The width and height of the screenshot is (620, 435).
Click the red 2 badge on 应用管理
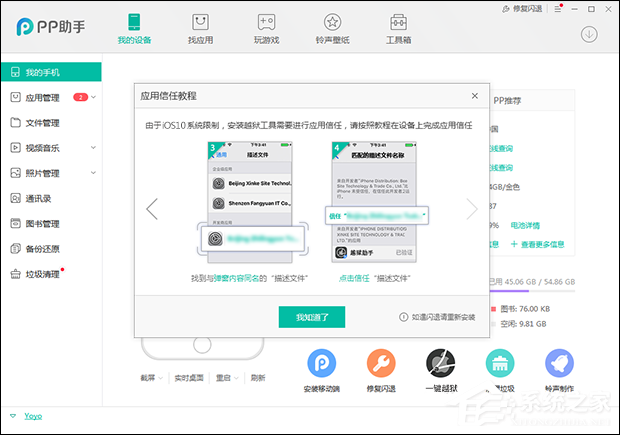coord(80,97)
